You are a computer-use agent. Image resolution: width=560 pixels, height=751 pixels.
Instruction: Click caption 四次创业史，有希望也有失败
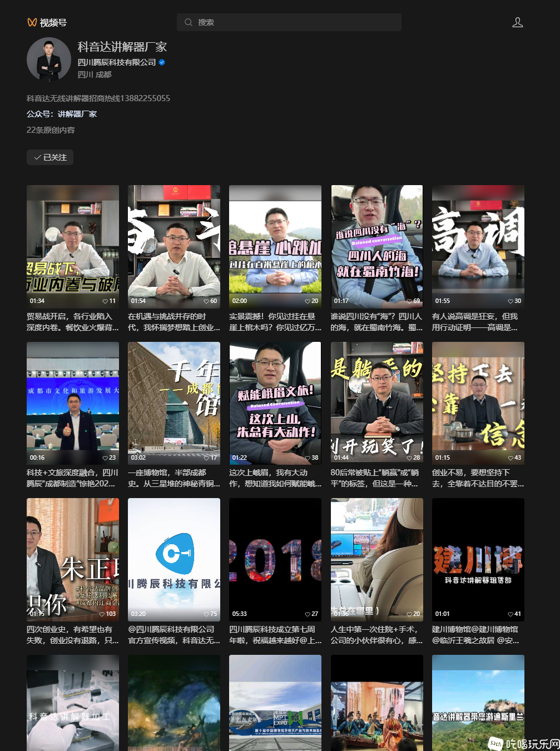[x=73, y=635]
